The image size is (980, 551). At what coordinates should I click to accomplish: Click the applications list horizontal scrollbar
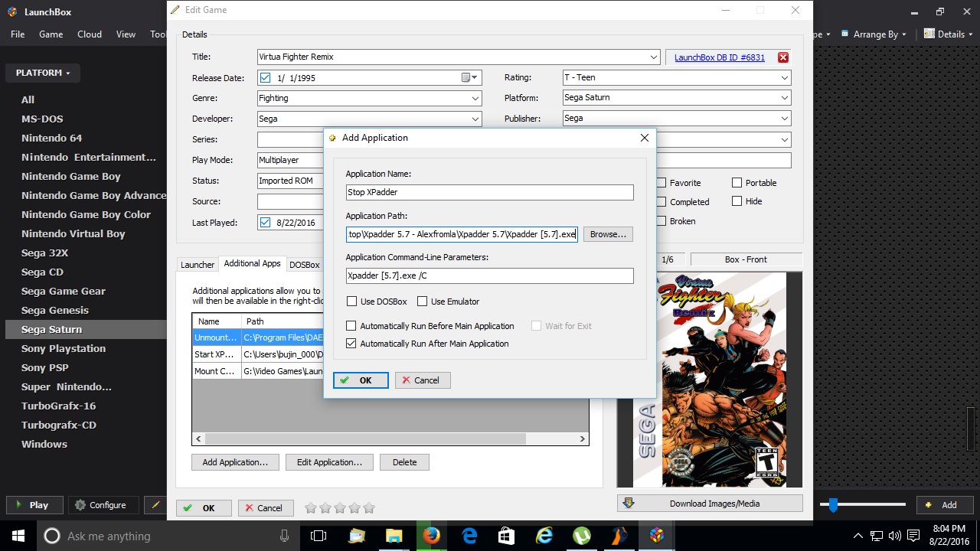coord(390,439)
